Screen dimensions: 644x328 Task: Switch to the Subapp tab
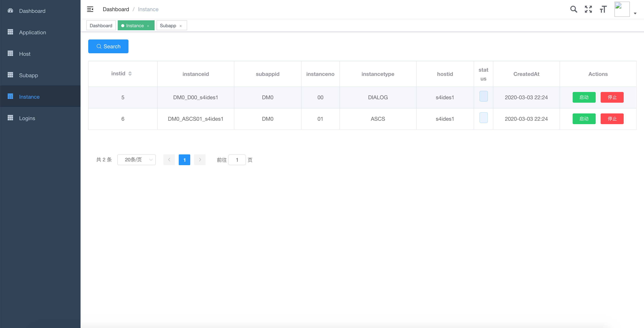point(168,26)
